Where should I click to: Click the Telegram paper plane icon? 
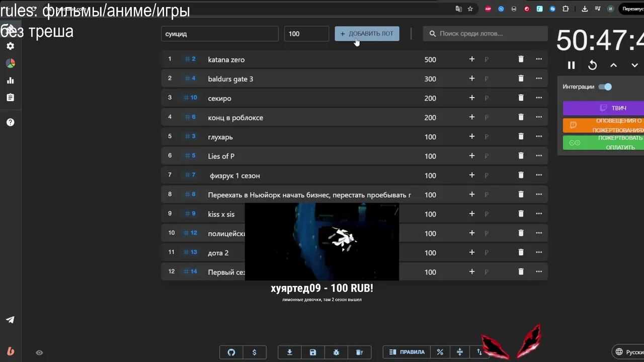coord(10,320)
